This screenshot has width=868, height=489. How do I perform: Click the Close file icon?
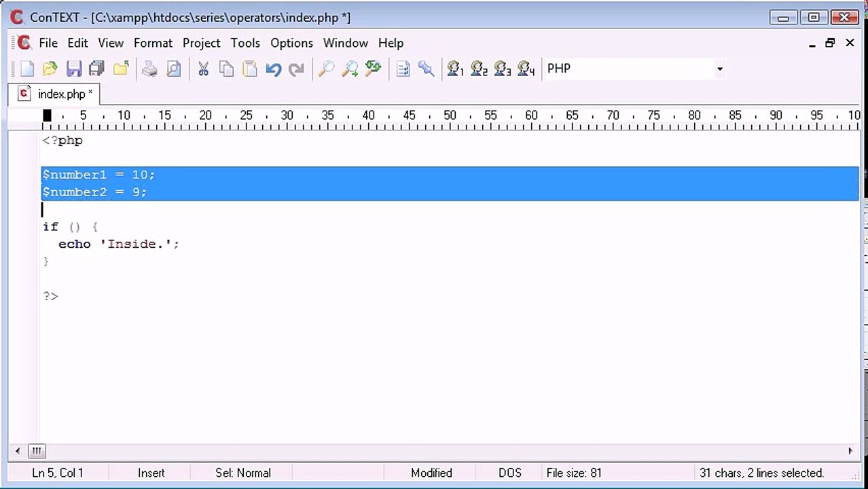coord(121,69)
